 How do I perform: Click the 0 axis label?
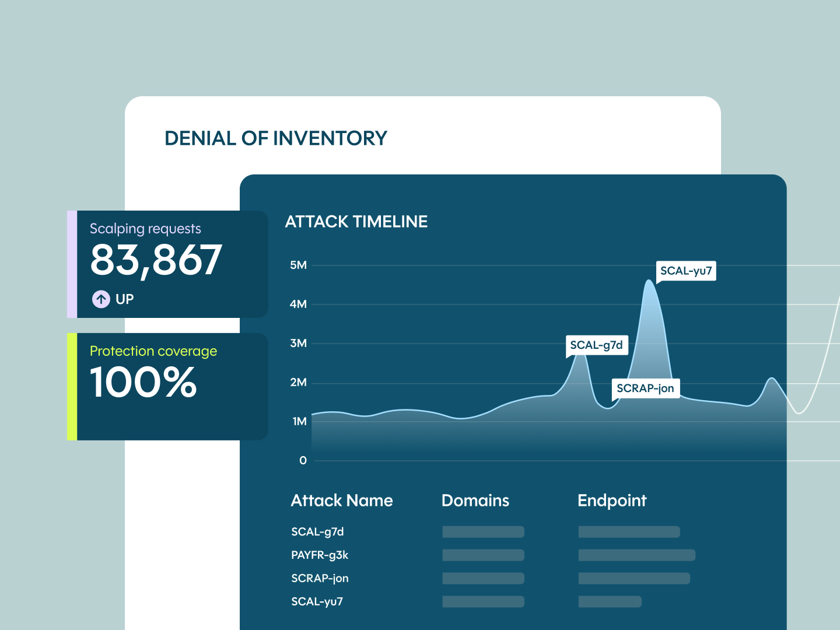coord(303,461)
